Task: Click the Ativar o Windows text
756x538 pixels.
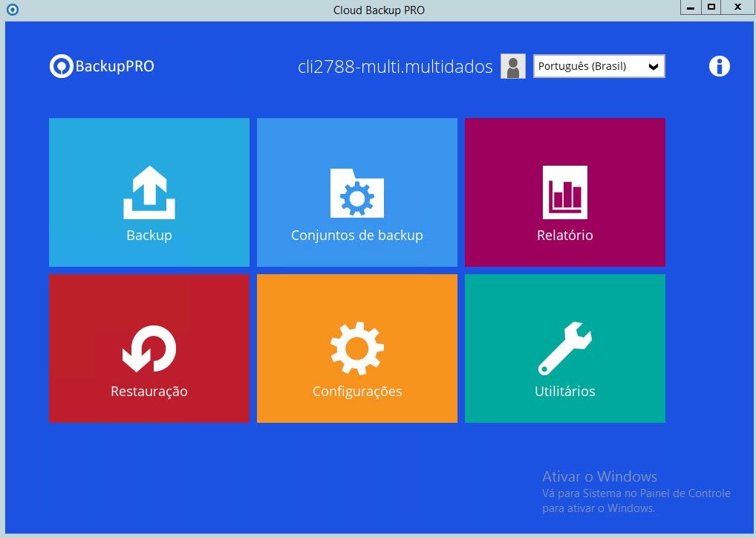Action: [598, 476]
